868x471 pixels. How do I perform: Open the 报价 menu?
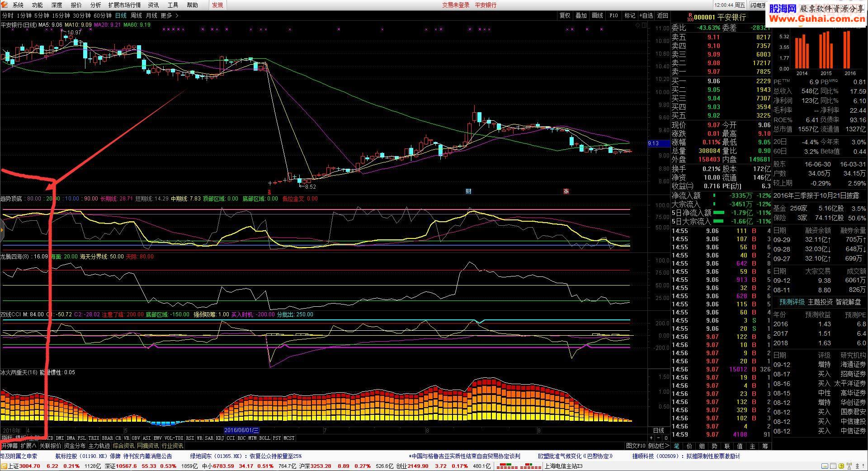pos(76,5)
